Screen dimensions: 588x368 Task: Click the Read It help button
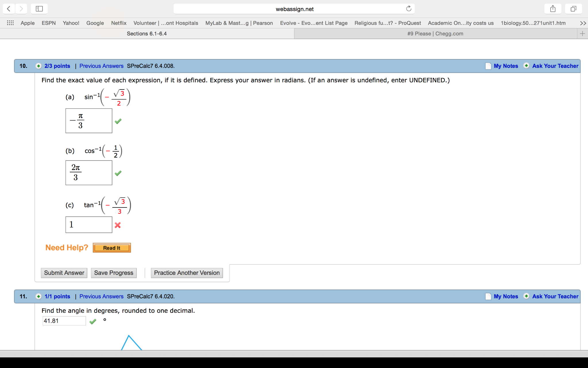(x=112, y=248)
